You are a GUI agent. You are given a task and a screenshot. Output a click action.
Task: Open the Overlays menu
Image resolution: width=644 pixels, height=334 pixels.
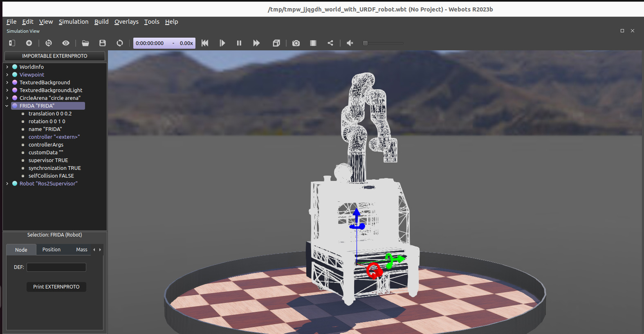[126, 22]
